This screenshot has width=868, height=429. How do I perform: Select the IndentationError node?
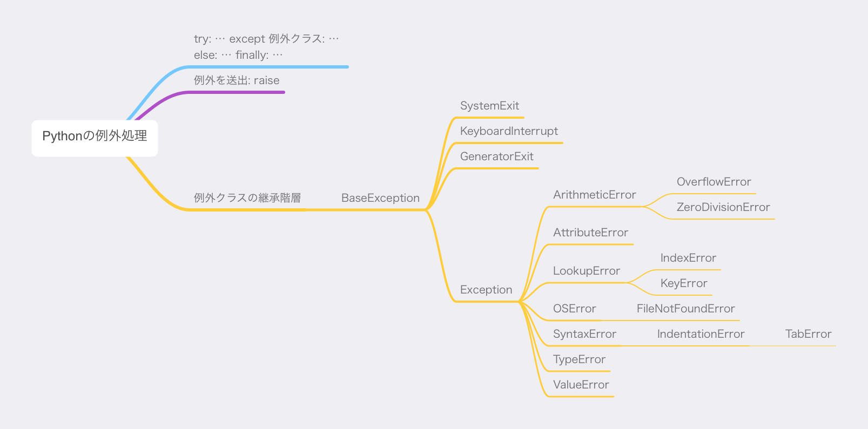[701, 334]
